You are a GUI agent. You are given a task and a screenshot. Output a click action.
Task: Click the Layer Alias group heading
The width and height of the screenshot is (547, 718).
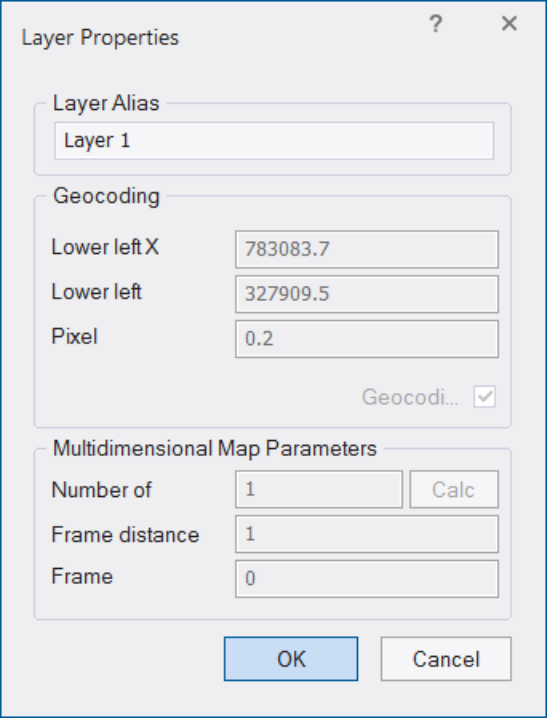tap(106, 103)
